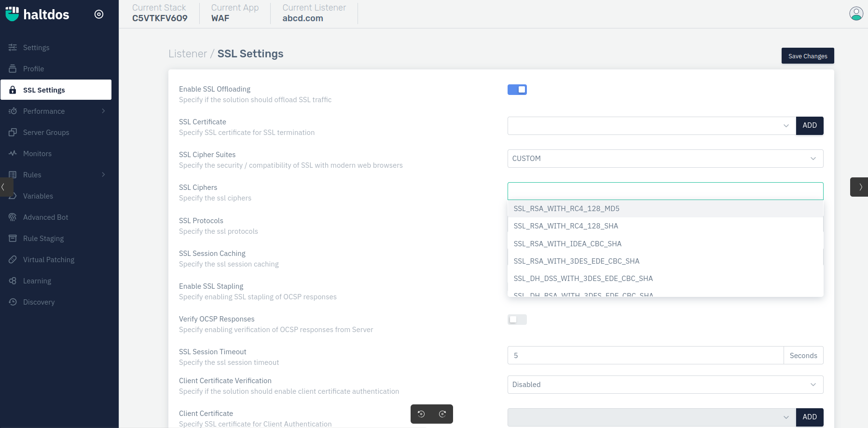Image resolution: width=868 pixels, height=428 pixels.
Task: Click the target icon beside haltdos logo
Action: click(x=99, y=14)
